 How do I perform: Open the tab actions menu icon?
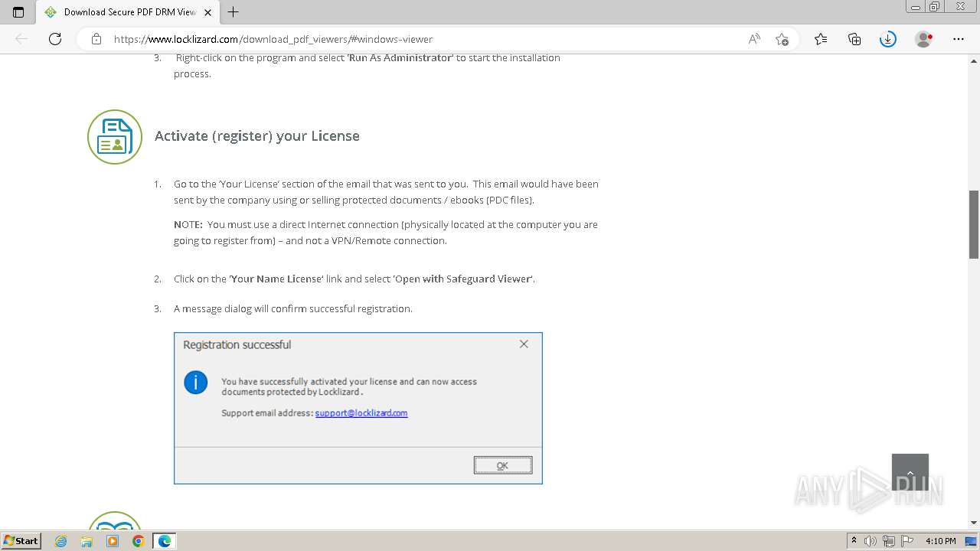click(x=18, y=12)
